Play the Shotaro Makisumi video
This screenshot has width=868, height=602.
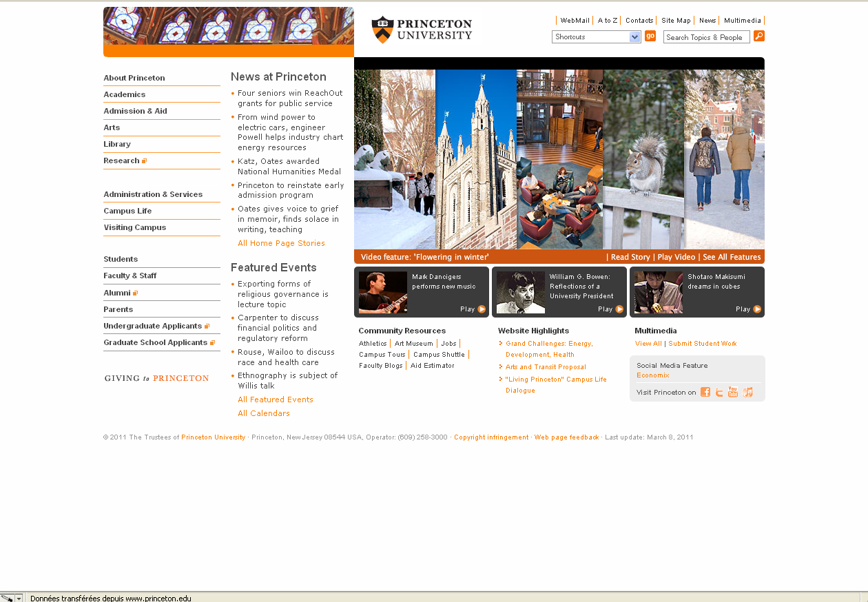click(748, 309)
